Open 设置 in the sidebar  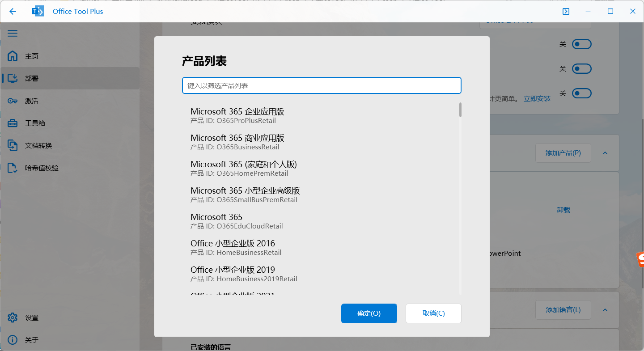pyautogui.click(x=70, y=317)
